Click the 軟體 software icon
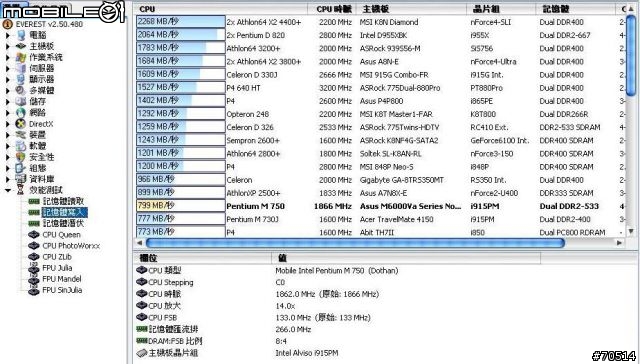640x364 pixels. pyautogui.click(x=21, y=146)
